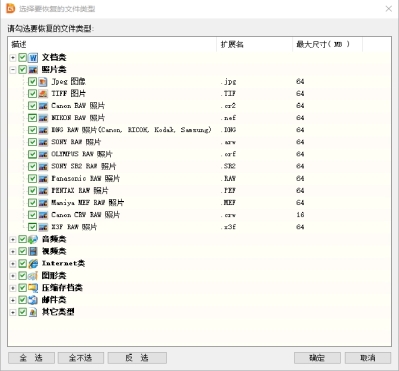This screenshot has width=399, height=371.
Task: Toggle the PENTAX RAW 照片 checkbox
Action: [32, 191]
